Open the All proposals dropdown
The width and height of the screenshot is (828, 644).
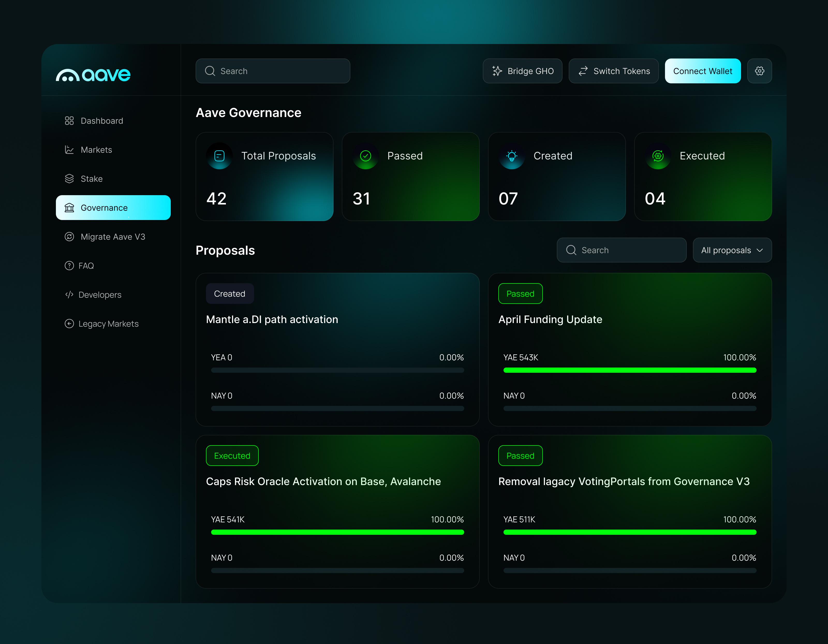(732, 250)
